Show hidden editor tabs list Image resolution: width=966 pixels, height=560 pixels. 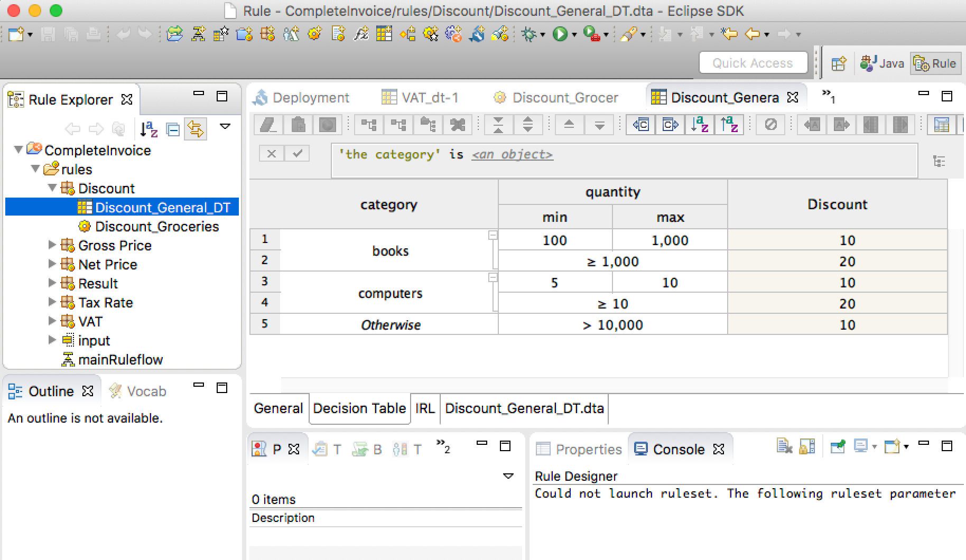click(x=828, y=96)
